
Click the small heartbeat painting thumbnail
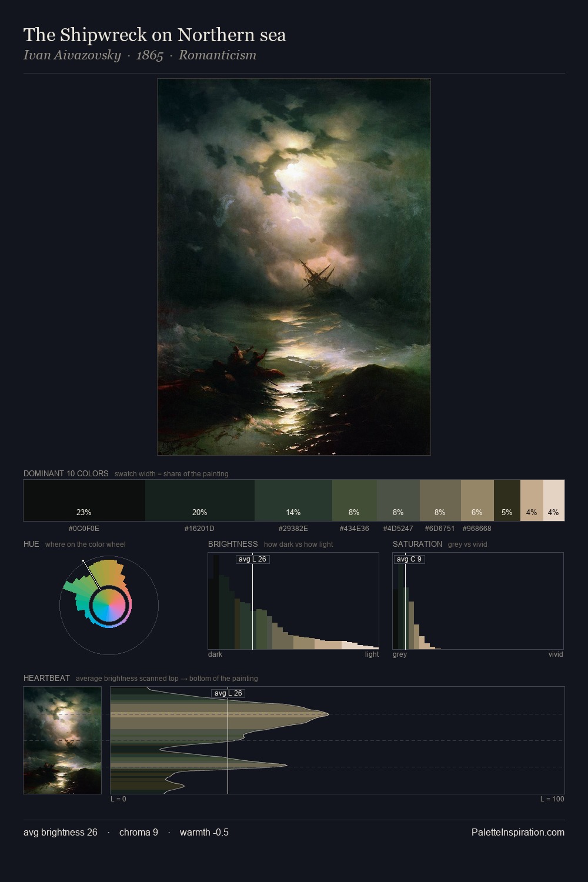click(62, 740)
